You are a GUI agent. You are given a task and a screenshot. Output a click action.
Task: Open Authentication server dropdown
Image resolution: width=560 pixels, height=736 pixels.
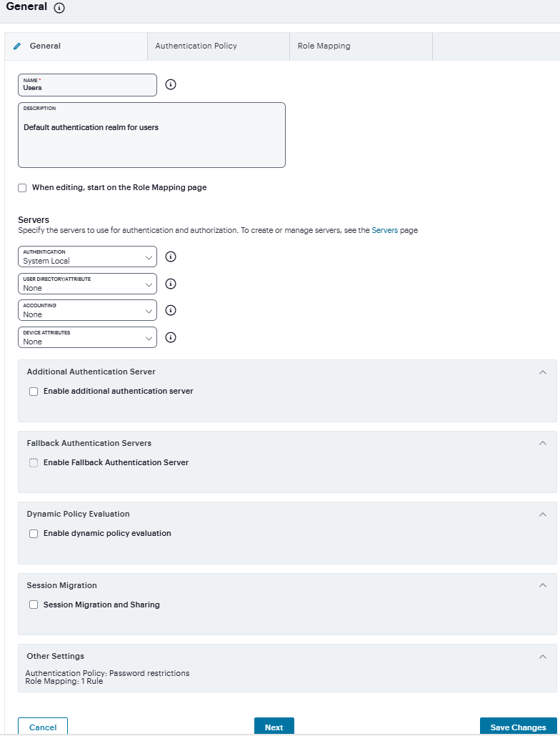[x=87, y=257]
